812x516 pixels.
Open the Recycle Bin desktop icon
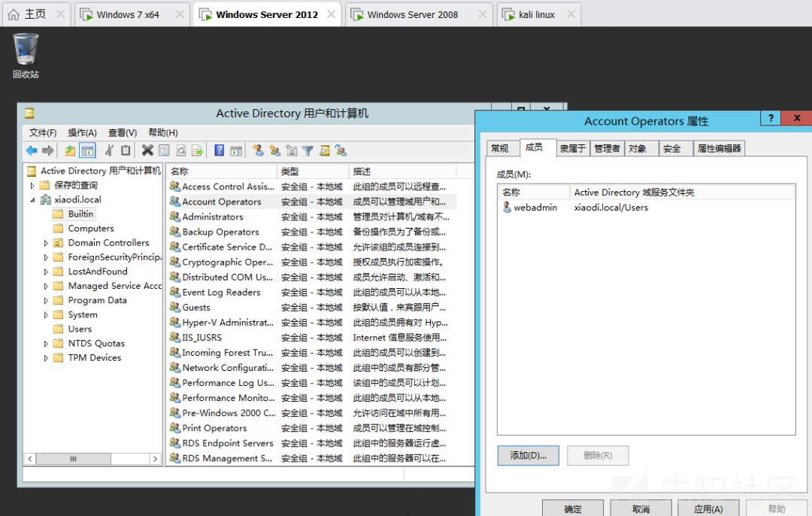click(26, 56)
